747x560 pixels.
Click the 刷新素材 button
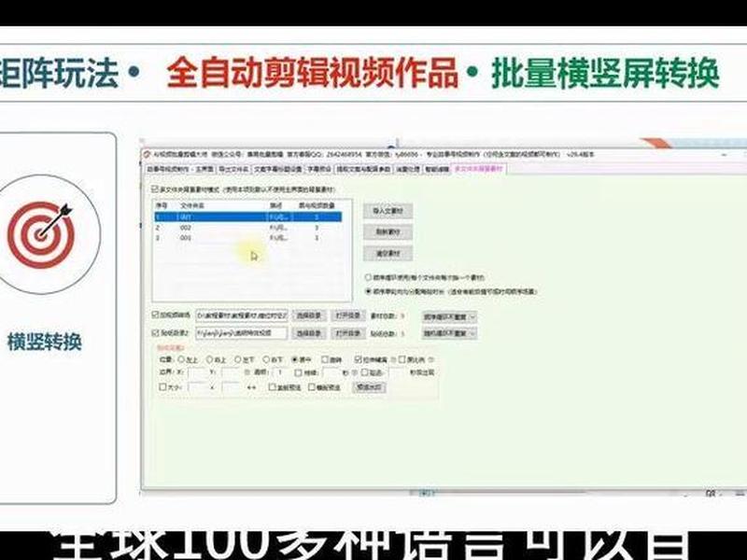(388, 232)
